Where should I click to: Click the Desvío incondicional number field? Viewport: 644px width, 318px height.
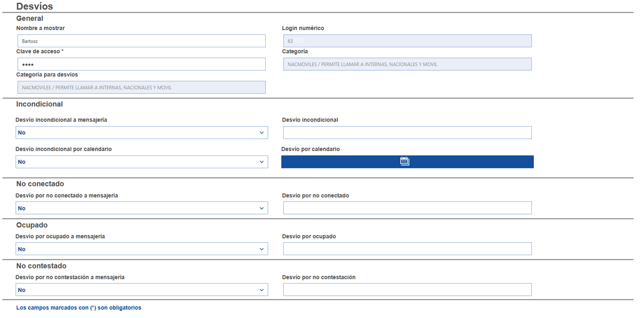pyautogui.click(x=407, y=132)
